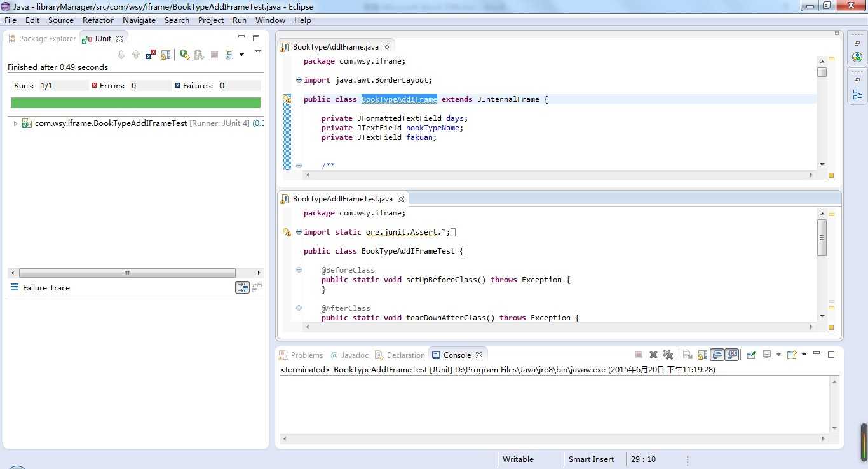Pin the Console view
This screenshot has width=868, height=469.
click(x=751, y=355)
